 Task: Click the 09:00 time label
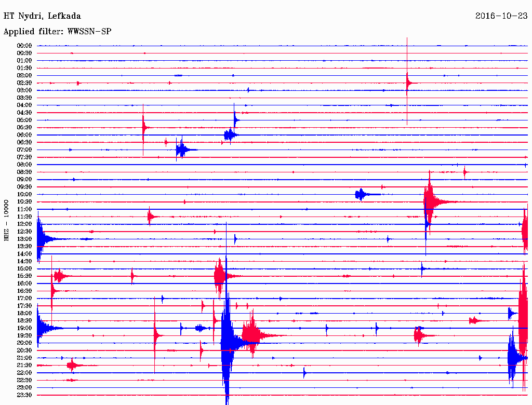[x=24, y=180]
